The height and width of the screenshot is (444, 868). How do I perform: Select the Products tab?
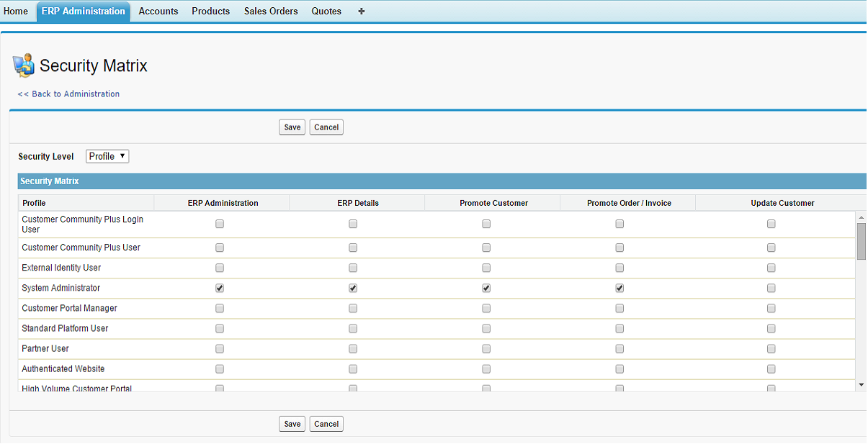click(x=210, y=12)
